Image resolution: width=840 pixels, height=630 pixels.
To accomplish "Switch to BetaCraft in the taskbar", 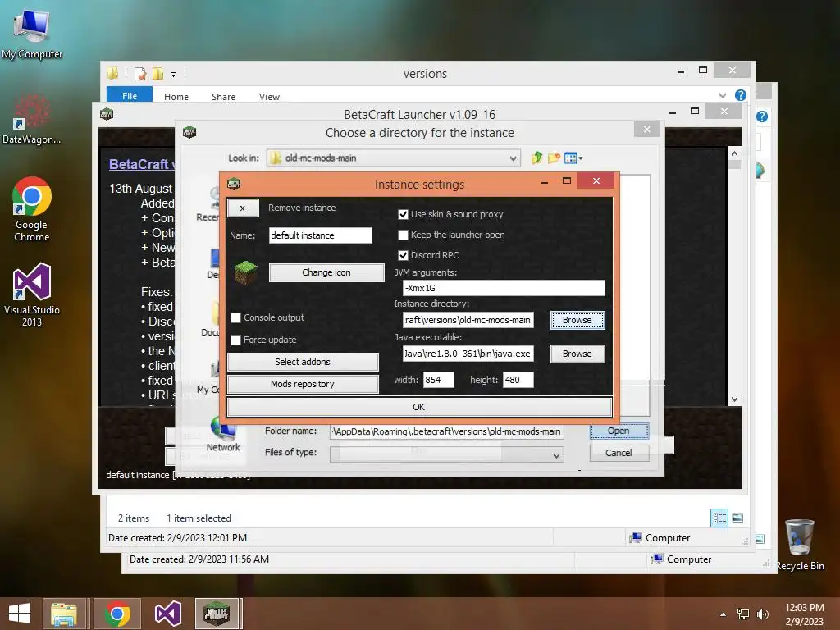I will (217, 614).
